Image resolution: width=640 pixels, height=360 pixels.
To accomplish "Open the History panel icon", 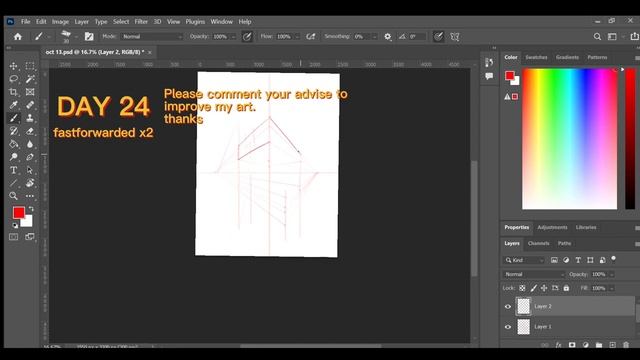I will [x=489, y=62].
